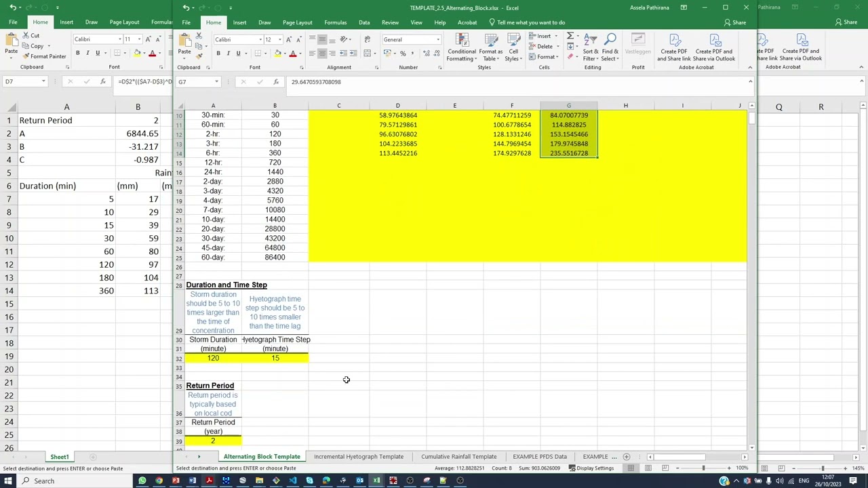Switch to EXAMPLE PFDS Data sheet

click(x=540, y=457)
